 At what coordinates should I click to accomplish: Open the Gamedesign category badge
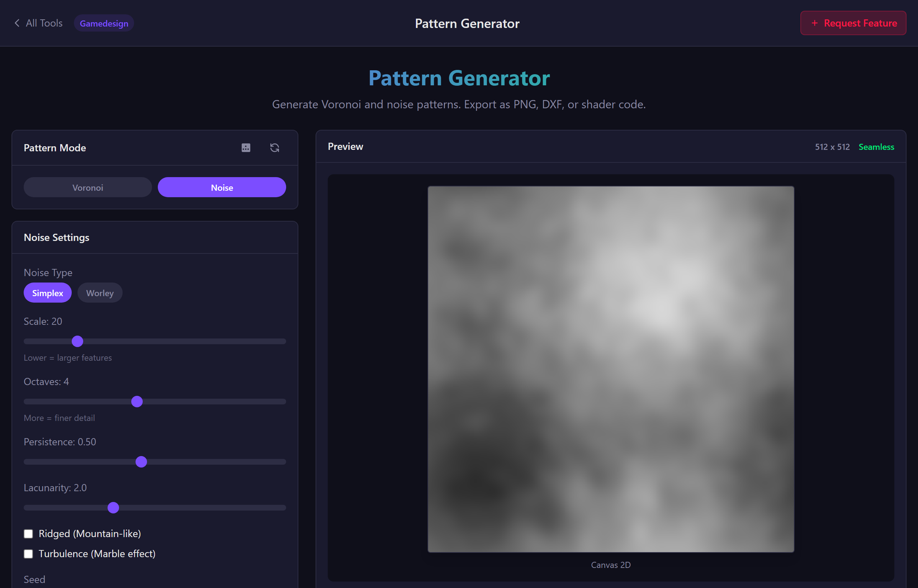click(104, 23)
